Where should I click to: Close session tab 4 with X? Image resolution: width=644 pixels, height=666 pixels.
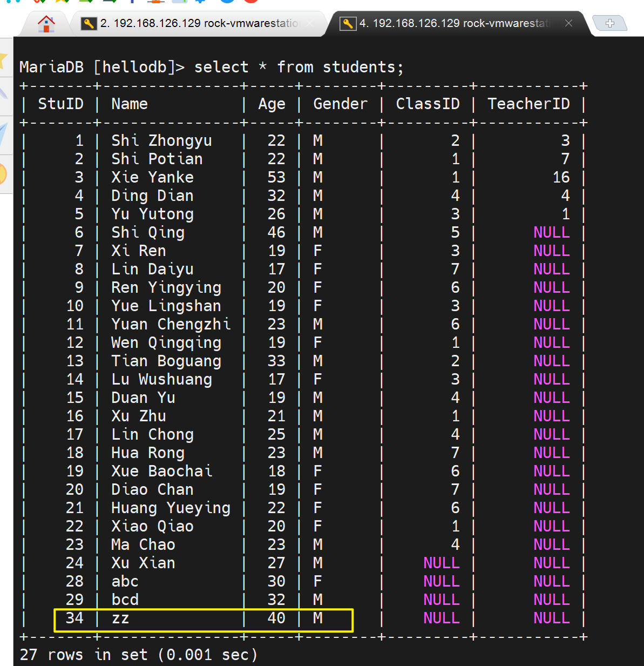tap(568, 23)
